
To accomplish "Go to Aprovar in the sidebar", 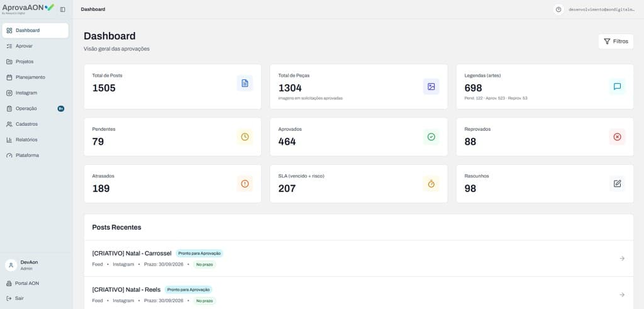I will pyautogui.click(x=35, y=46).
